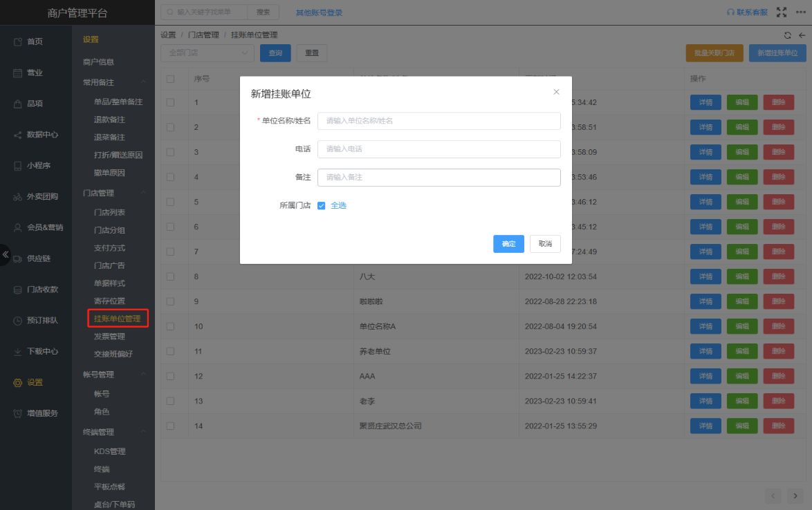Check the box for row 12 AAA
Image resolution: width=812 pixels, height=510 pixels.
click(x=170, y=376)
